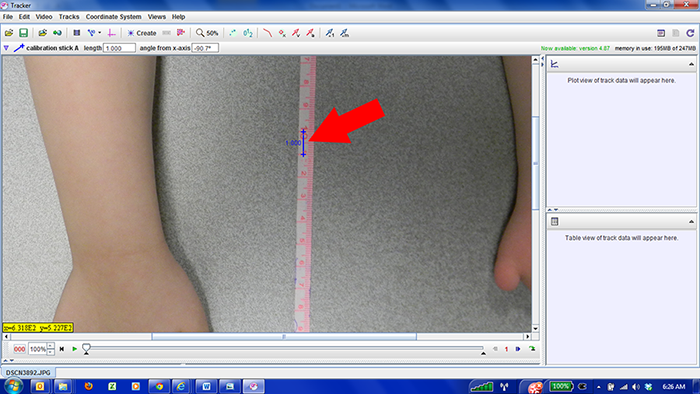Open the Coordinate System menu
The width and height of the screenshot is (700, 394).
pos(113,17)
